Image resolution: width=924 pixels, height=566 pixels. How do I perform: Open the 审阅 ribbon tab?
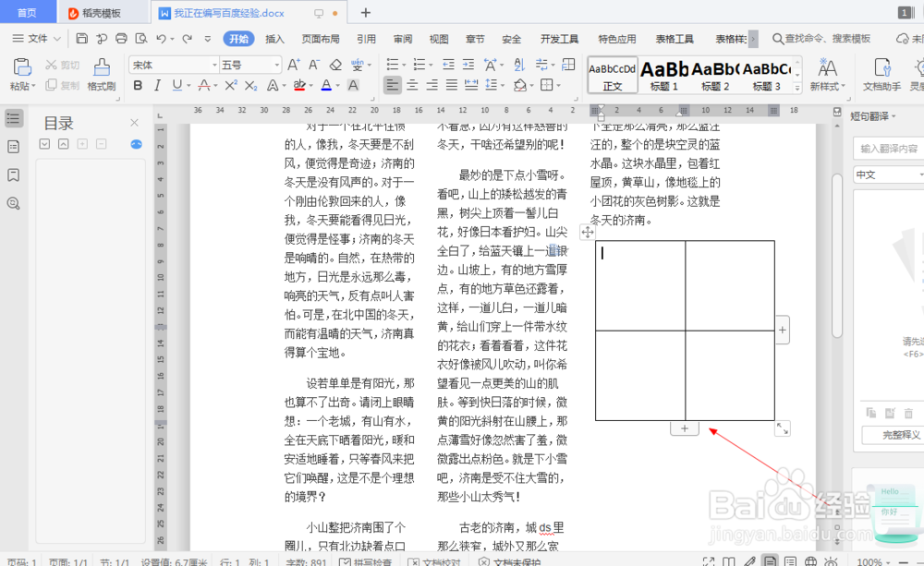click(x=403, y=39)
